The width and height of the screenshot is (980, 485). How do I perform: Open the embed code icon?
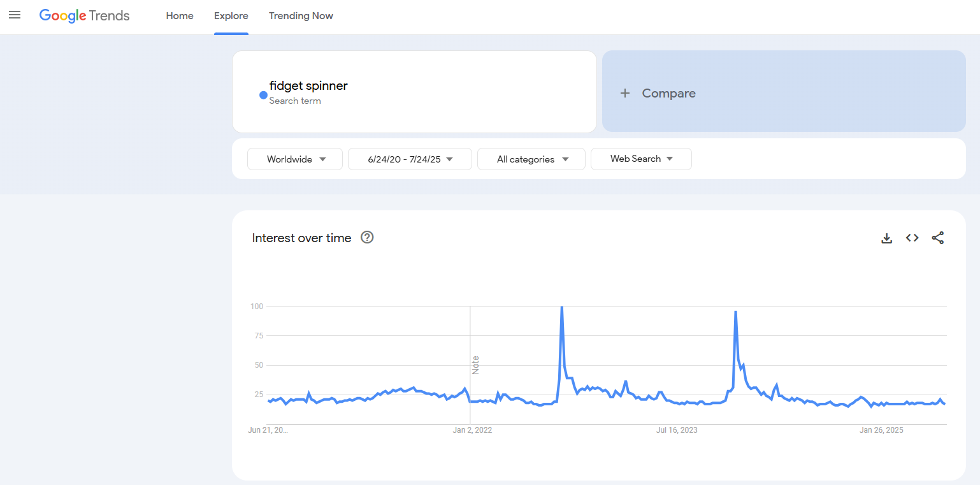[912, 238]
